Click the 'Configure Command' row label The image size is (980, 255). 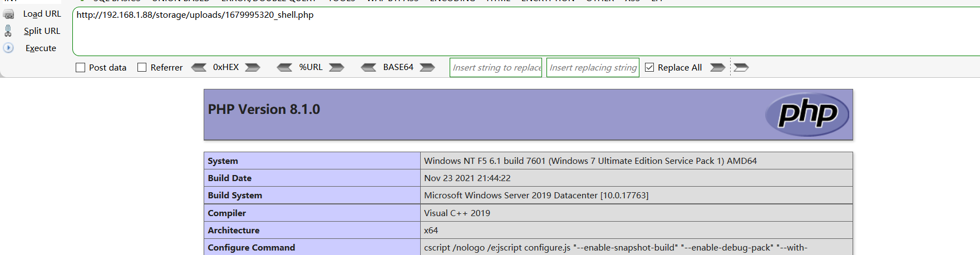coord(252,248)
